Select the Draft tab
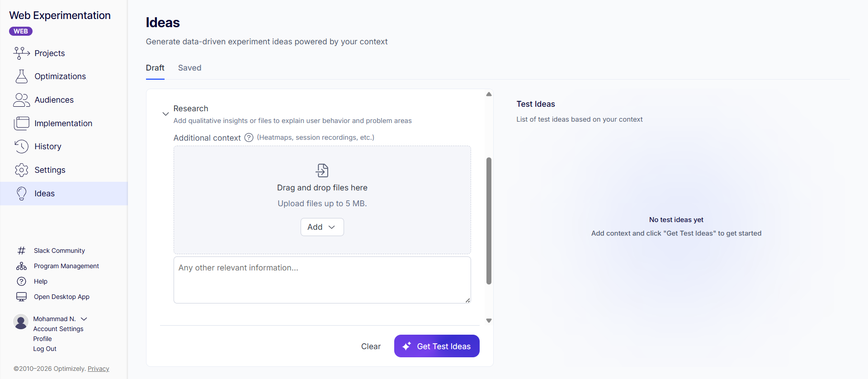The height and width of the screenshot is (379, 868). pyautogui.click(x=155, y=68)
